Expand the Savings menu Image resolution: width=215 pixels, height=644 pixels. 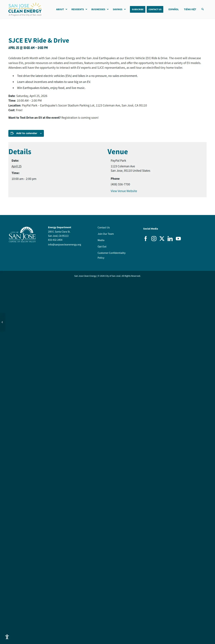pos(119,10)
